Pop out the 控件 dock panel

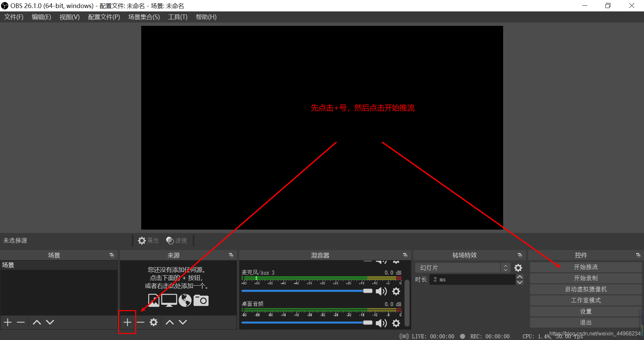point(638,255)
